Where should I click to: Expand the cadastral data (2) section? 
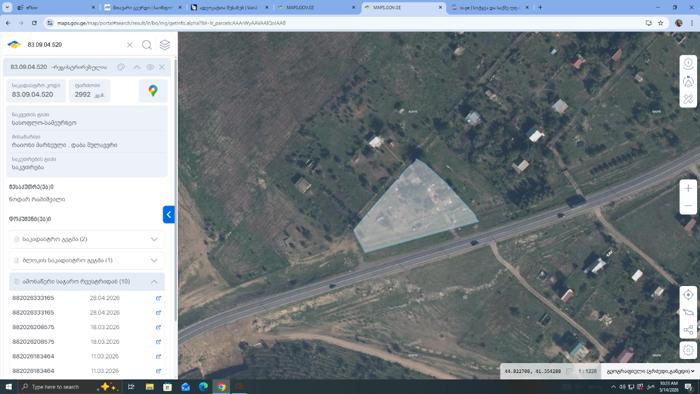pyautogui.click(x=87, y=239)
